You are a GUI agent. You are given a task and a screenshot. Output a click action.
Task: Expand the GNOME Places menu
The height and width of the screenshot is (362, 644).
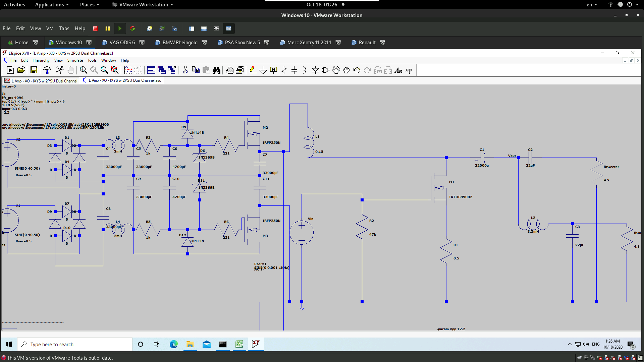pyautogui.click(x=90, y=4)
